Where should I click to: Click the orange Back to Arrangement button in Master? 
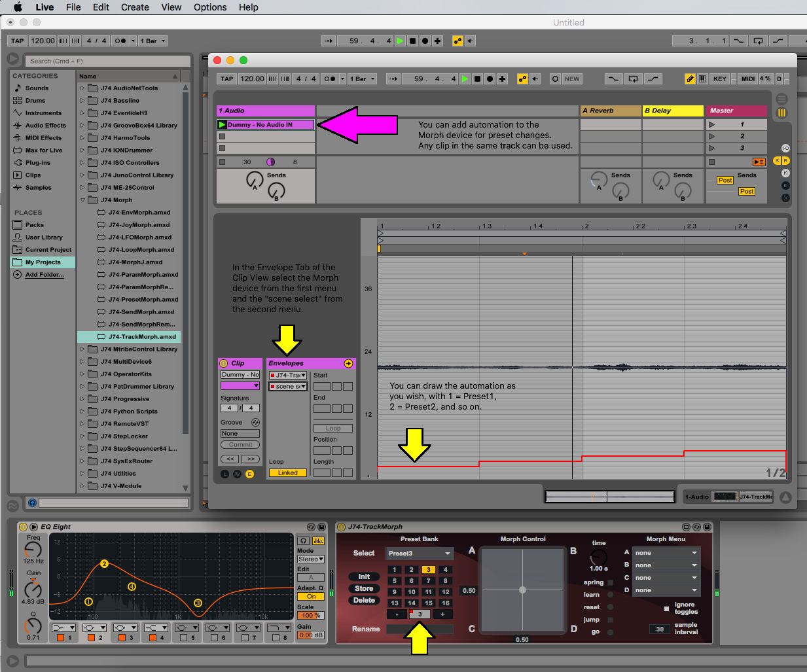759,162
